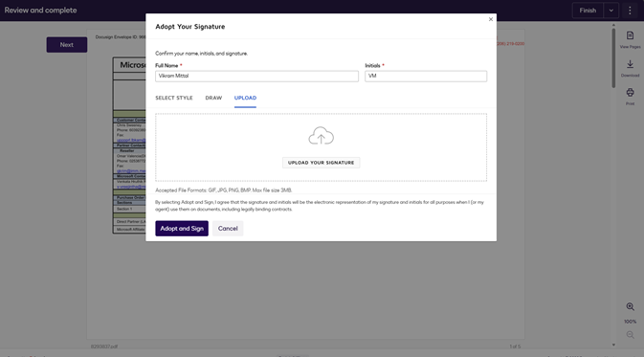Click the Review and complete header title

[x=40, y=11]
